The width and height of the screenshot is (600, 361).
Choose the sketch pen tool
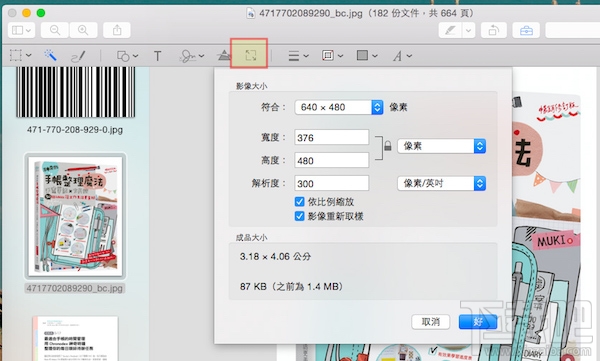(78, 56)
